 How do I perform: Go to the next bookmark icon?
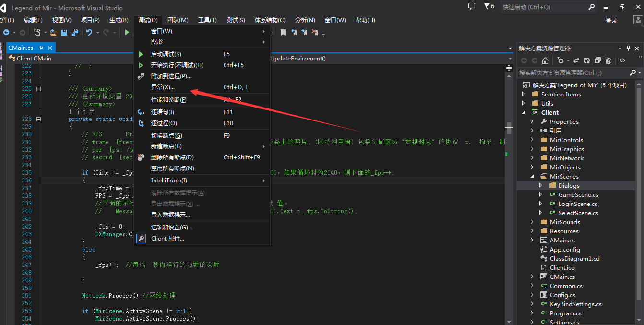tap(304, 32)
